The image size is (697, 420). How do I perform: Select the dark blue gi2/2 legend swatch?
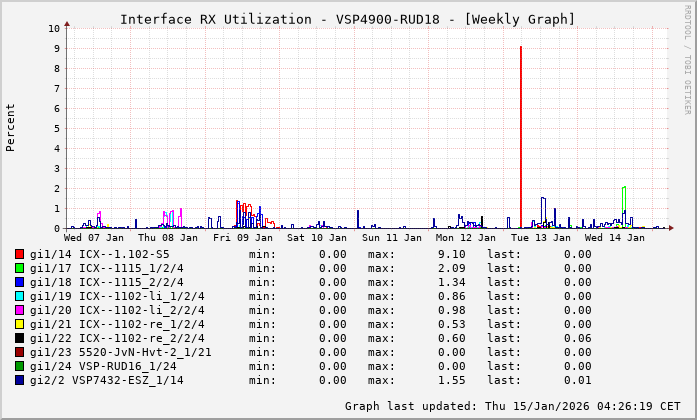20,380
